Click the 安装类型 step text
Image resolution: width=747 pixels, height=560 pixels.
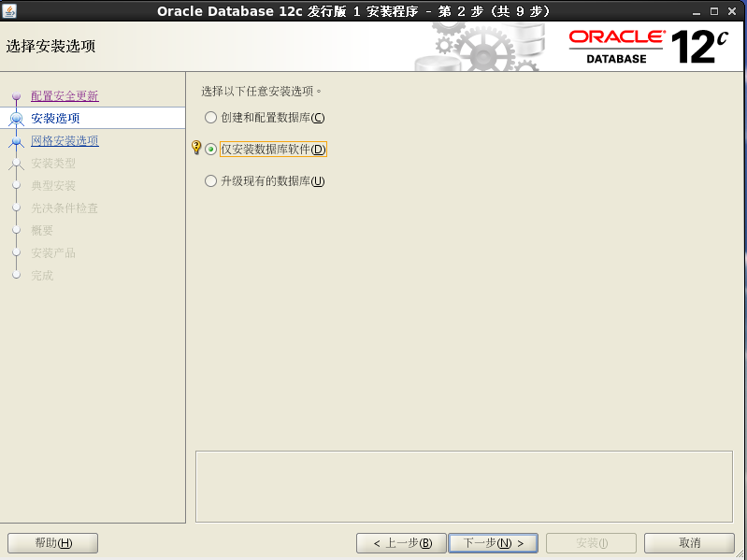click(x=53, y=164)
